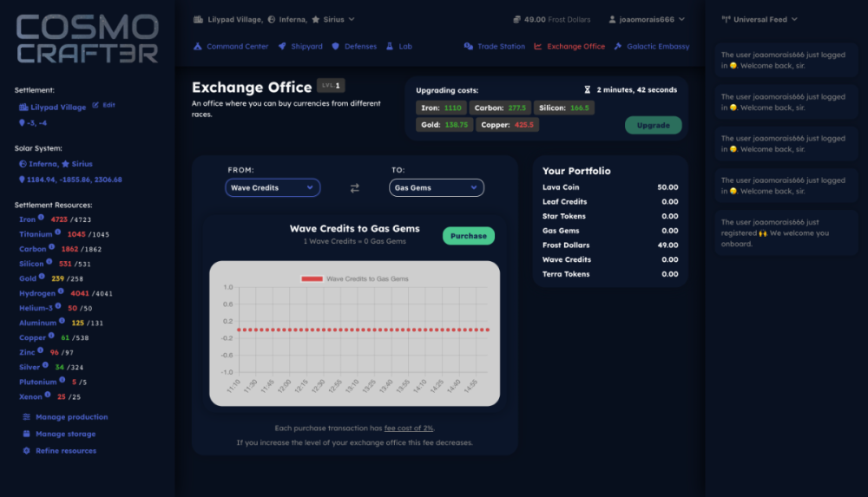Screen dimensions: 868x497
Task: Click the info icon next to Plutonium
Action: coord(63,381)
